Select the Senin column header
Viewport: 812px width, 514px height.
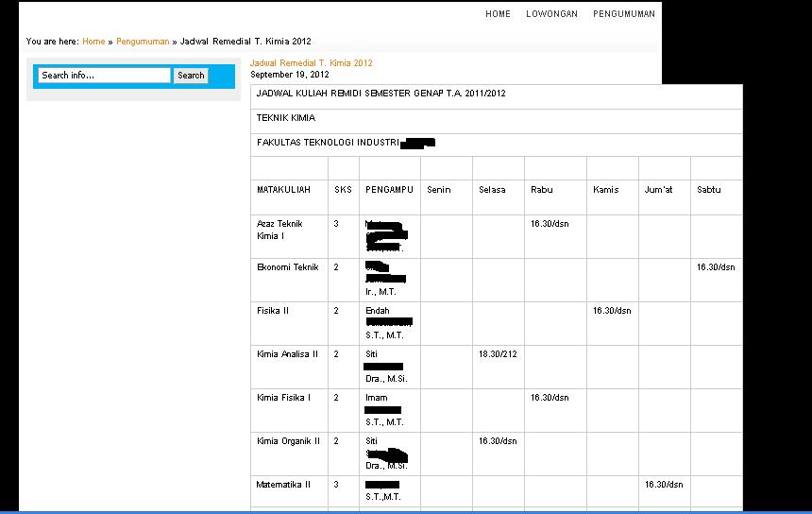(x=439, y=190)
